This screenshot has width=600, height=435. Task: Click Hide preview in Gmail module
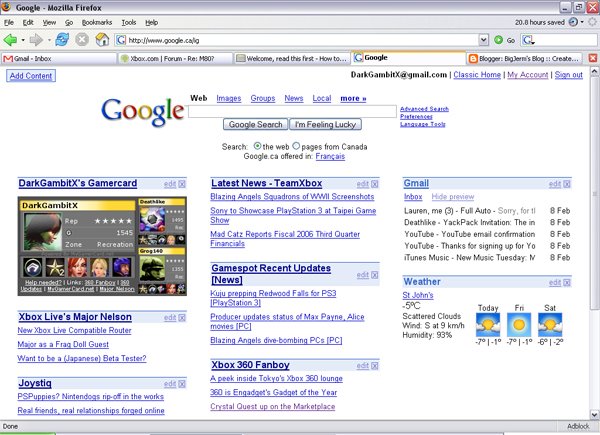453,197
